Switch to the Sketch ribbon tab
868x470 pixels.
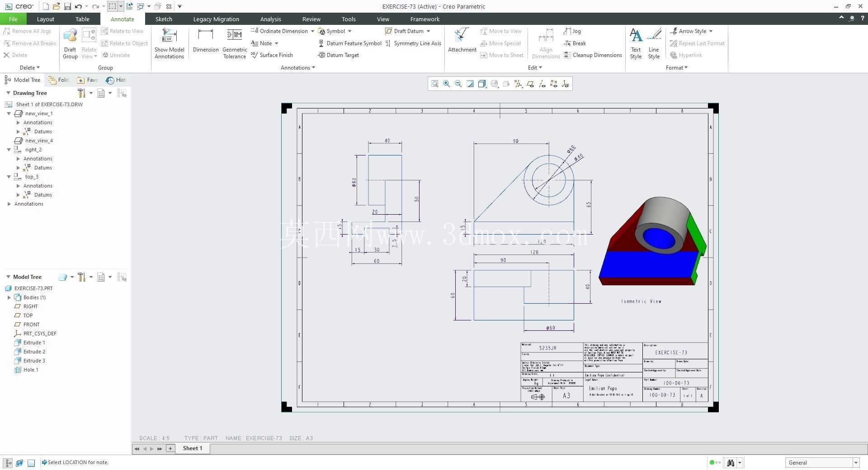click(x=164, y=19)
